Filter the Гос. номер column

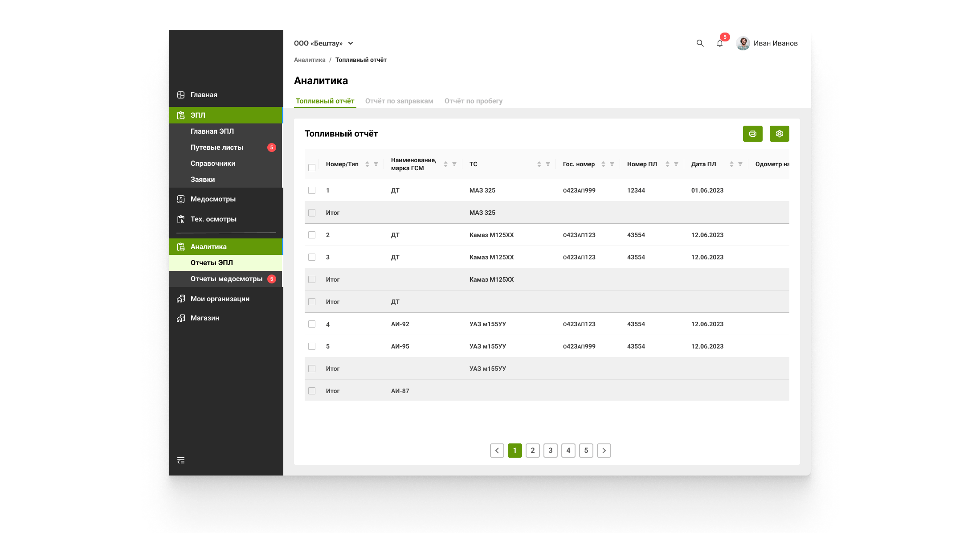612,164
